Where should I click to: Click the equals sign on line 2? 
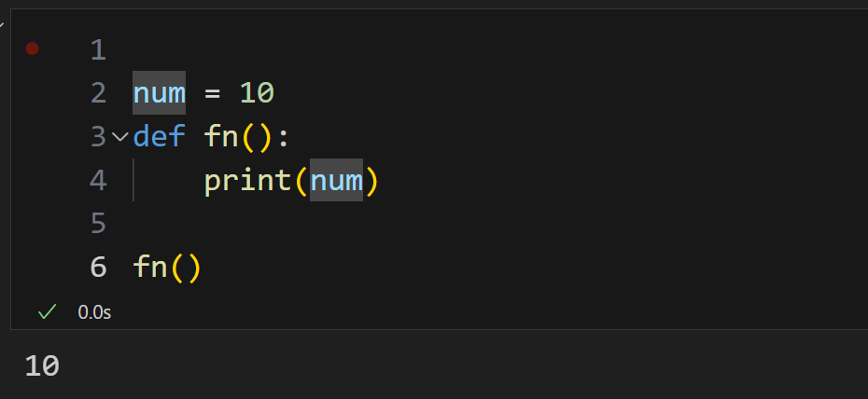point(213,93)
